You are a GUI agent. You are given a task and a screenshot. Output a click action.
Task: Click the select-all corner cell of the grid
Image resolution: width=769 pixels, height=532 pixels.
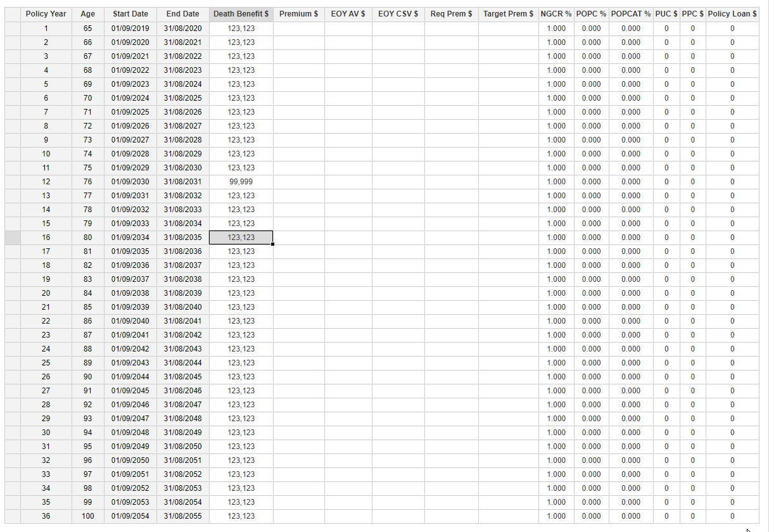[13, 14]
